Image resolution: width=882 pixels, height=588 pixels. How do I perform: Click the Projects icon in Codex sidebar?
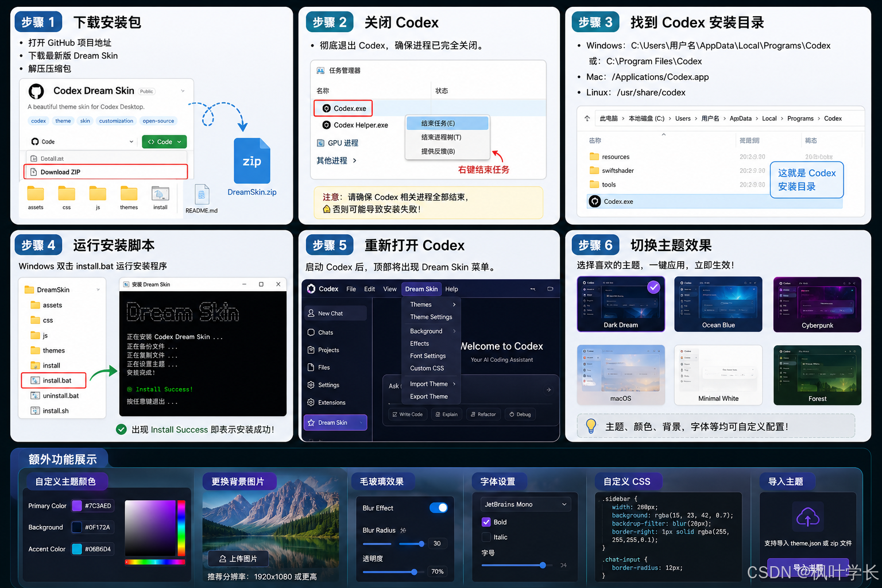pyautogui.click(x=311, y=350)
